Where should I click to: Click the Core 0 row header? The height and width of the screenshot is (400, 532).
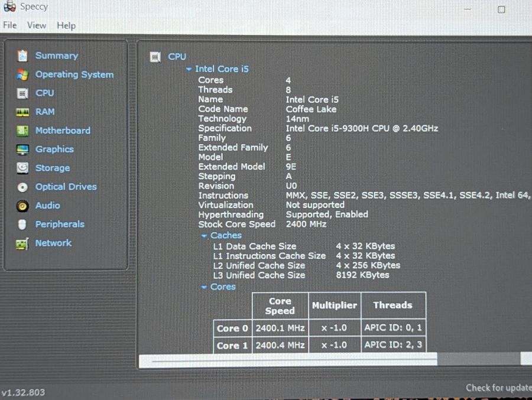(x=232, y=329)
